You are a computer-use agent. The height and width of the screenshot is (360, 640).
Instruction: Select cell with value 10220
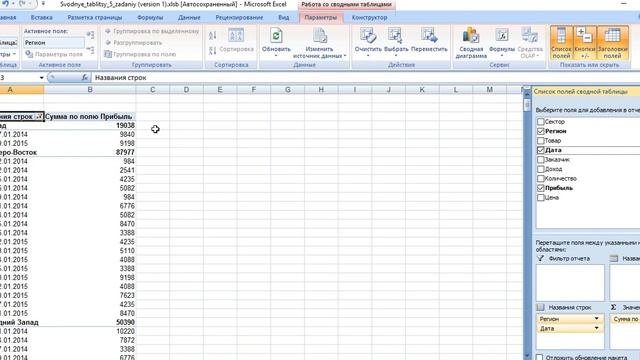(x=90, y=331)
